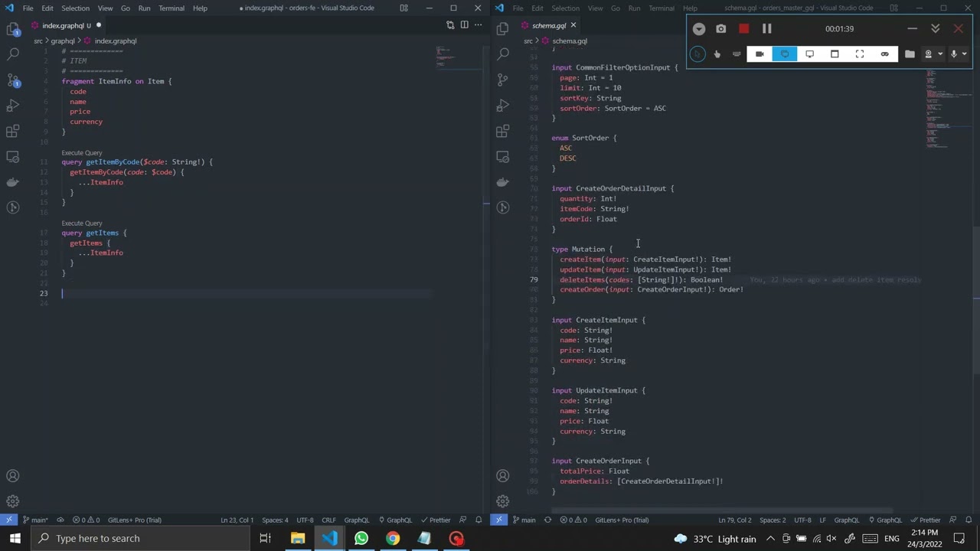Open Extensions view in right schema.gql window
Viewport: 980px width, 551px height.
pos(503,131)
